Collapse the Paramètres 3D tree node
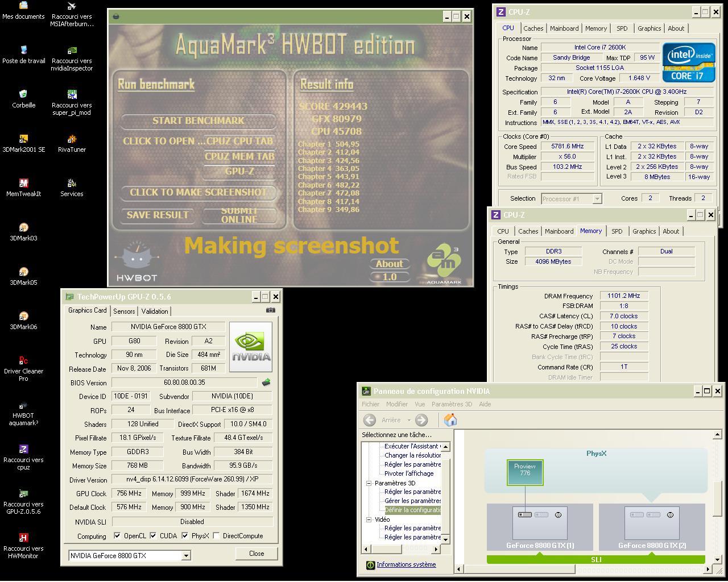This screenshot has width=728, height=582. pyautogui.click(x=369, y=483)
